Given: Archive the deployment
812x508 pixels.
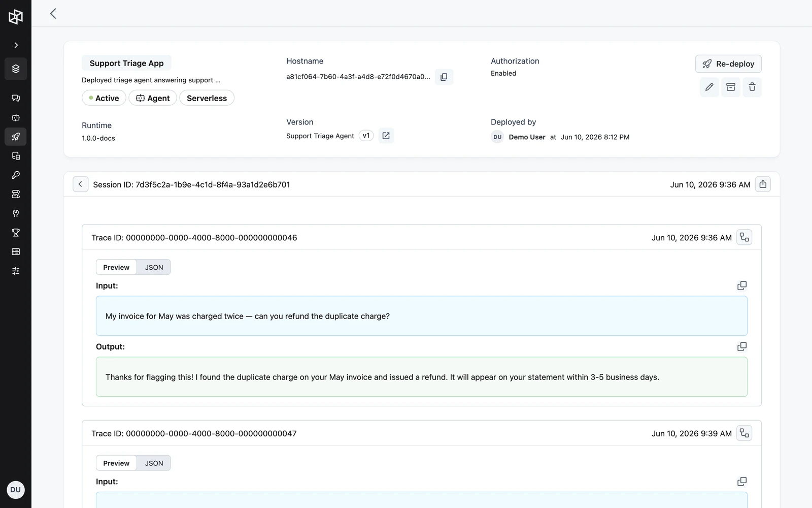Looking at the screenshot, I should pos(731,87).
